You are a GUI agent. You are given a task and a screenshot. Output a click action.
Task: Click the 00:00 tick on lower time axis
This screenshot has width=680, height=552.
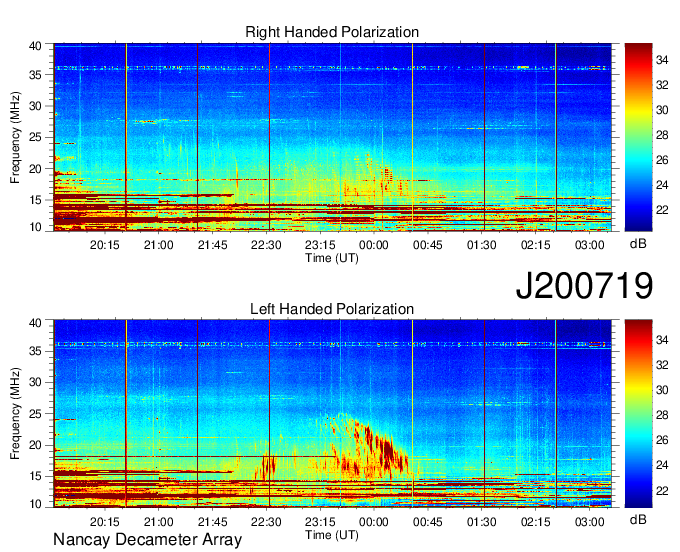click(374, 522)
